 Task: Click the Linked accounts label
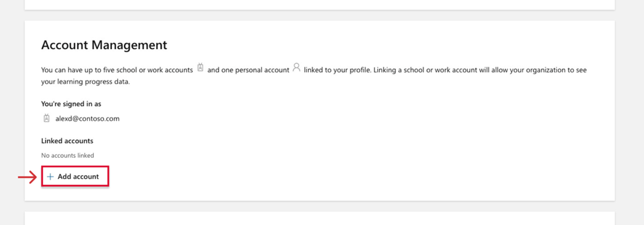67,141
